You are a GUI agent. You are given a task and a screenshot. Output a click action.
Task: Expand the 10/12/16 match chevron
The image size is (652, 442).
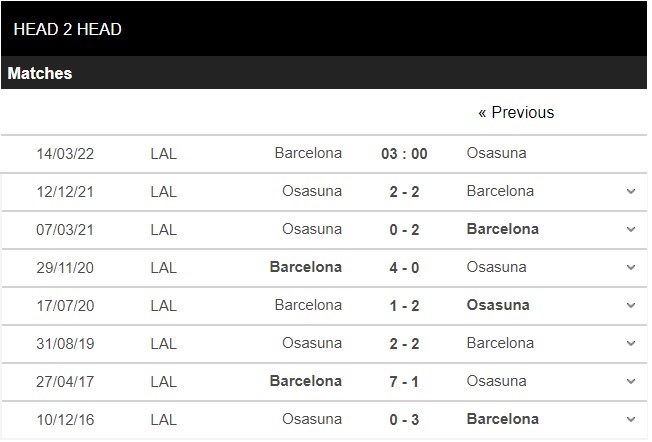point(630,420)
